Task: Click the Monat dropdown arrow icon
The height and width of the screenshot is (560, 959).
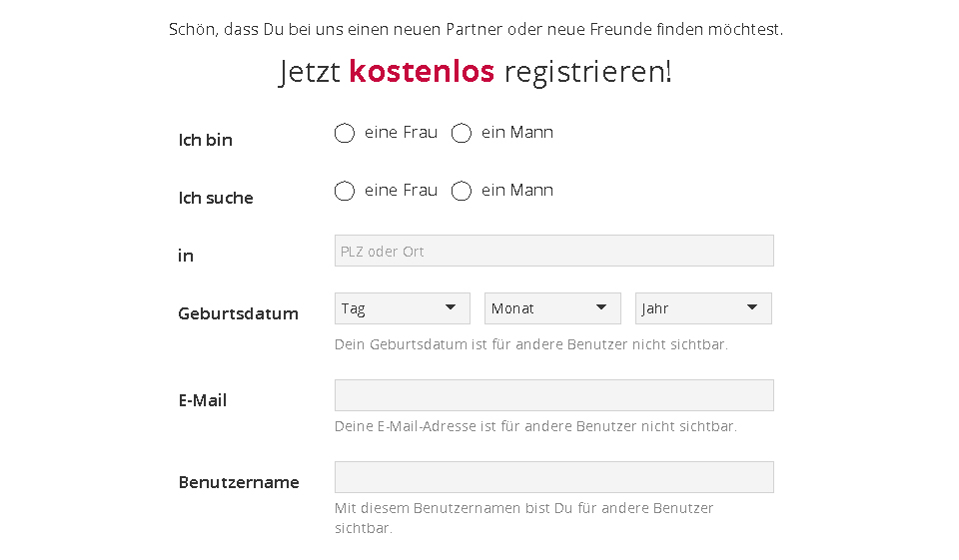Action: coord(601,307)
